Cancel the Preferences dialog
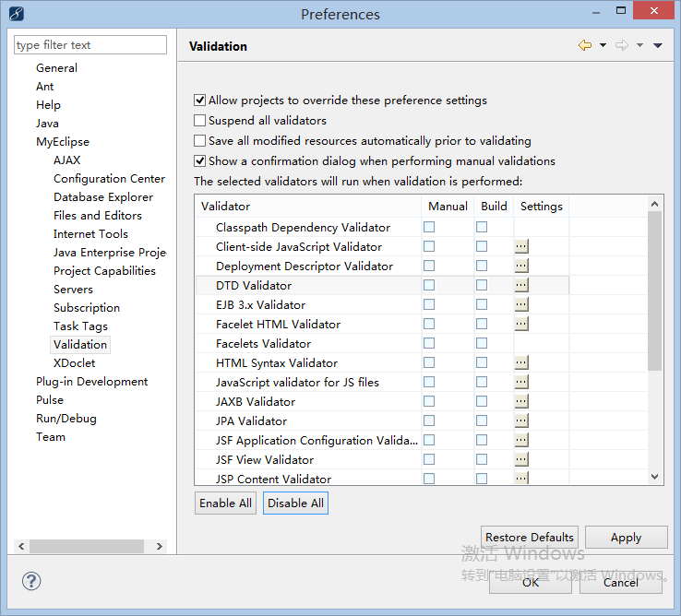The height and width of the screenshot is (616, 681). click(621, 582)
